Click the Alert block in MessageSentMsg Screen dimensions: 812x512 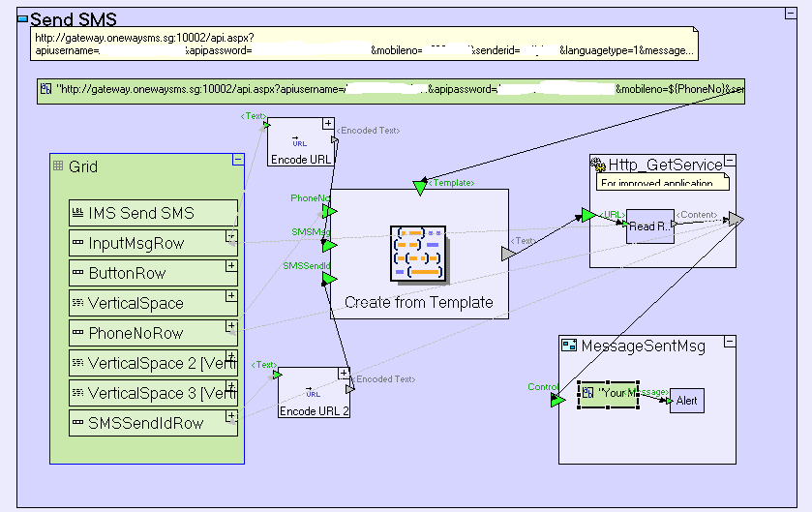[686, 401]
